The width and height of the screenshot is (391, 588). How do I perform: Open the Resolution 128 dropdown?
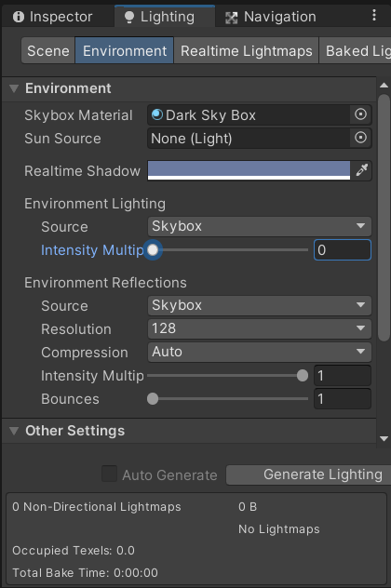click(260, 328)
